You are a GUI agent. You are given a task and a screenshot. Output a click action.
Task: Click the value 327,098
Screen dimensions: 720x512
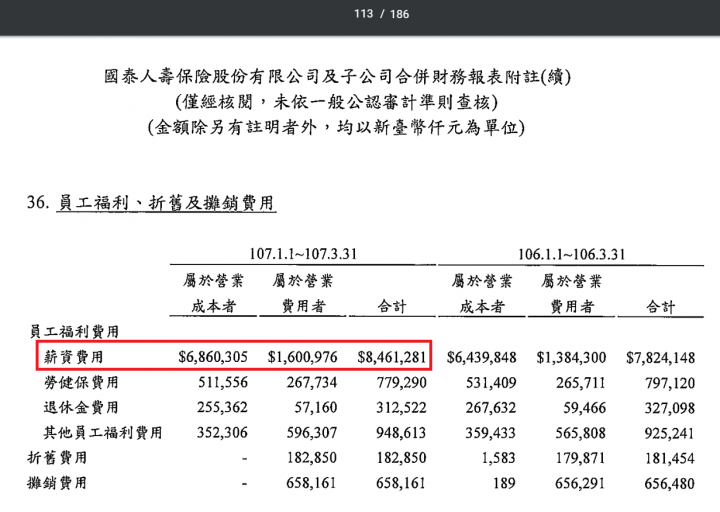pyautogui.click(x=669, y=408)
